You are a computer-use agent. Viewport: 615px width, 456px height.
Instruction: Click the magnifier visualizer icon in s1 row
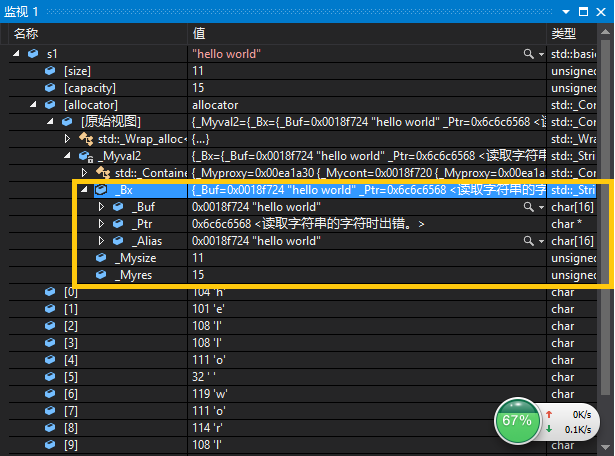coord(528,54)
